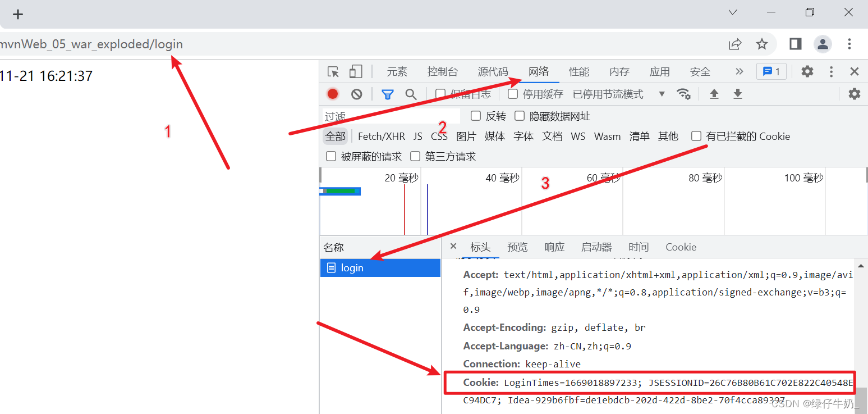Open the 响应 response tab
868x414 pixels.
[x=554, y=247]
